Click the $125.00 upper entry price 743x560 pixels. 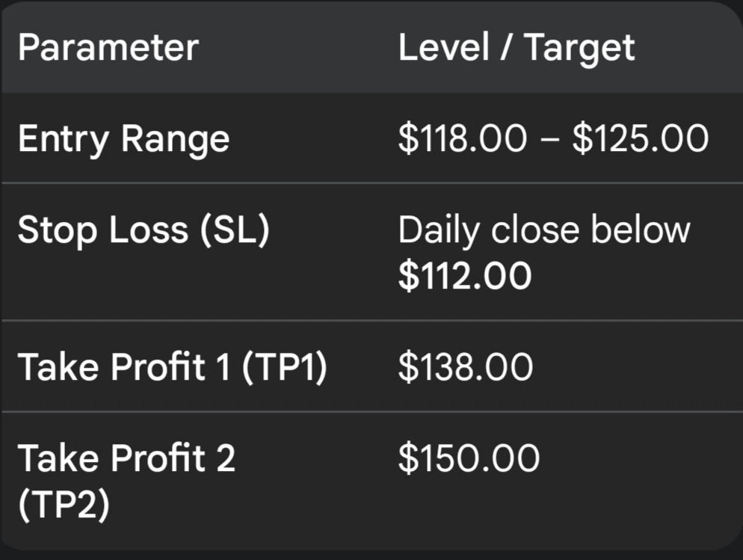tap(641, 140)
